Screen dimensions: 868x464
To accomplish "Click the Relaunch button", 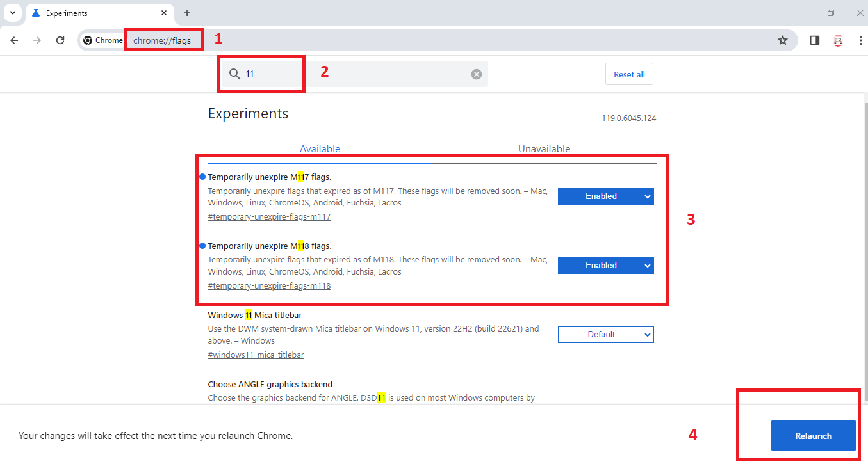I will (x=814, y=436).
